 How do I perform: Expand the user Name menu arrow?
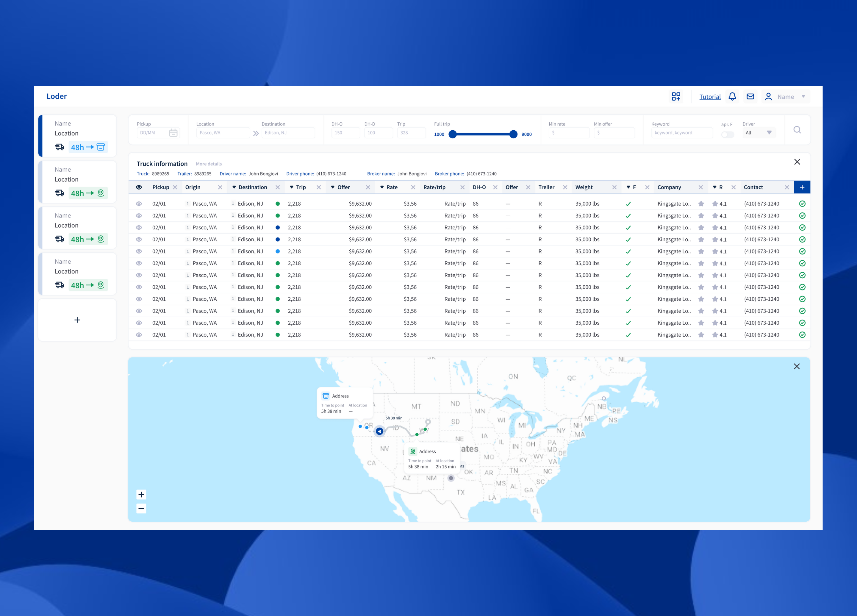(x=803, y=97)
